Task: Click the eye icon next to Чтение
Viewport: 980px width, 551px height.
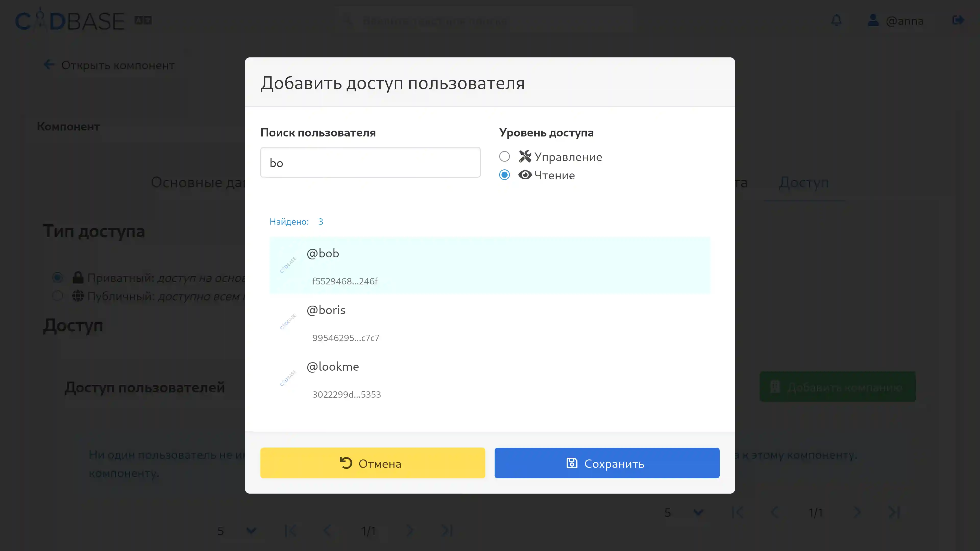Action: pos(525,175)
